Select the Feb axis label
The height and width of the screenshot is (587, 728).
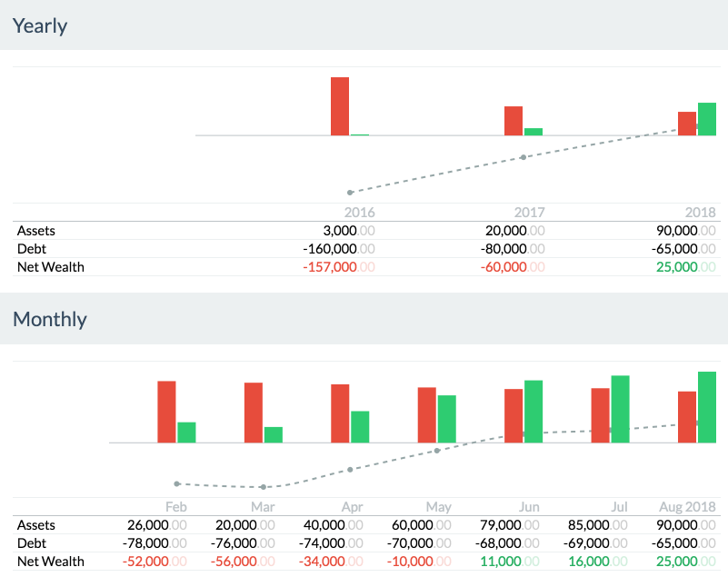[176, 507]
